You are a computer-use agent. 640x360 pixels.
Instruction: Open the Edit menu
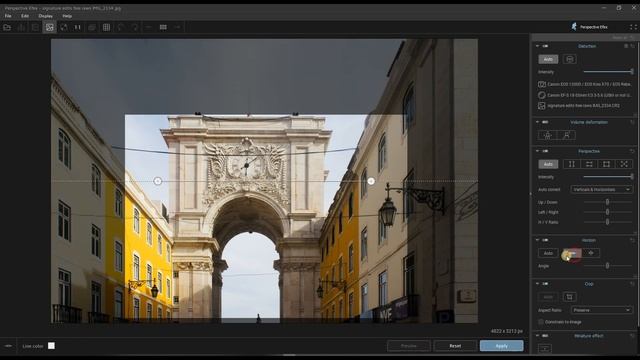(25, 16)
